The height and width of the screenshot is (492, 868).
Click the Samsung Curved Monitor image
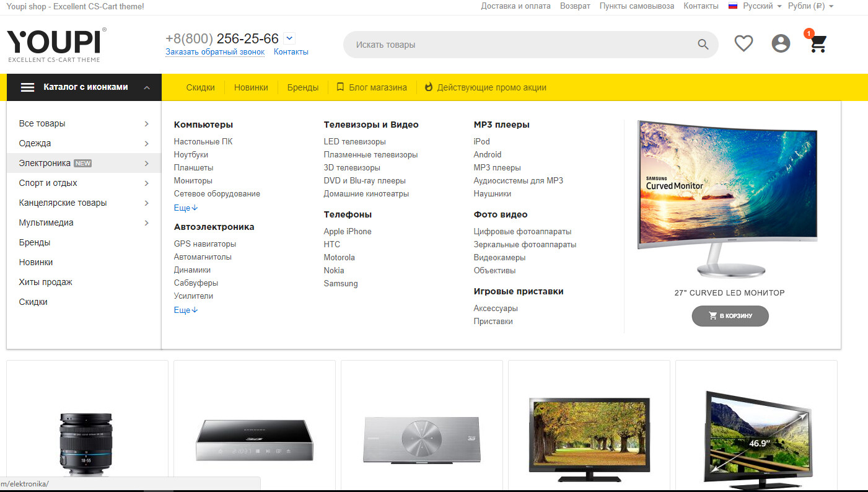729,198
